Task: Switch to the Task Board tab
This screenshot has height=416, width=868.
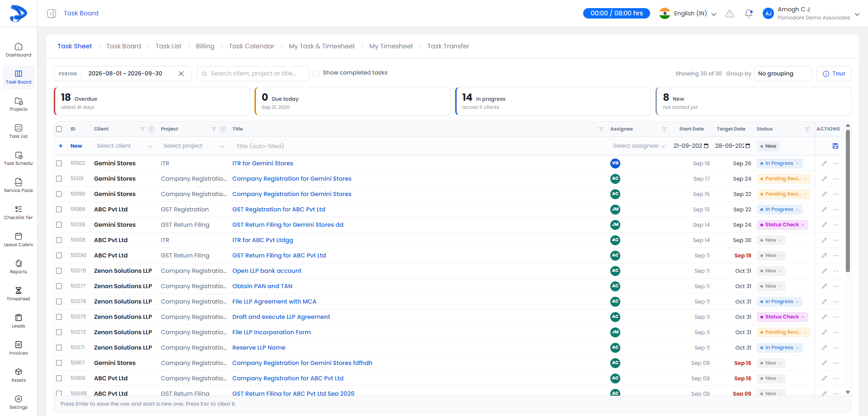Action: [124, 46]
